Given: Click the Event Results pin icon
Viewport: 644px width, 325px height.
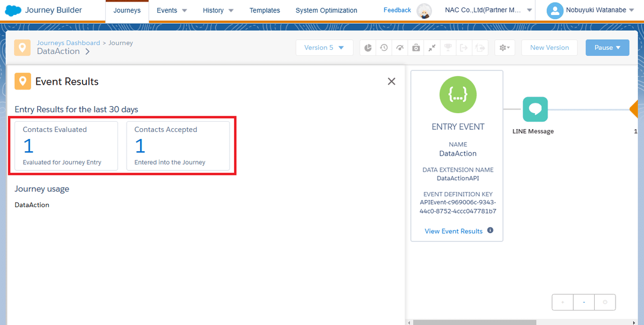Looking at the screenshot, I should [x=23, y=82].
